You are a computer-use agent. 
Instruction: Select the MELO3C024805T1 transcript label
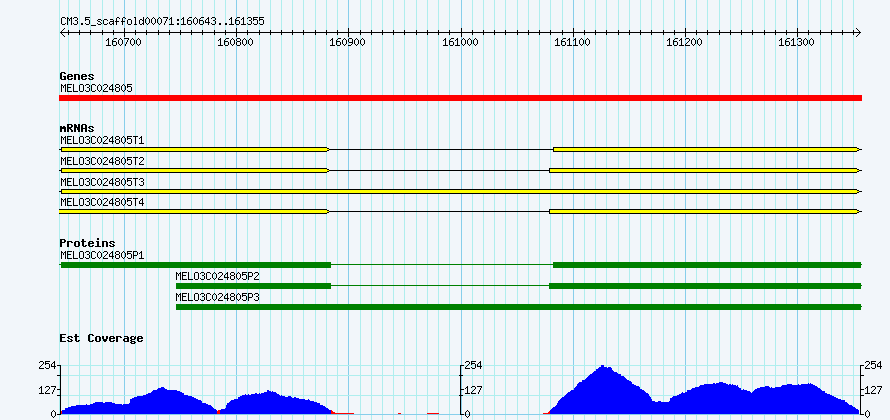click(103, 140)
